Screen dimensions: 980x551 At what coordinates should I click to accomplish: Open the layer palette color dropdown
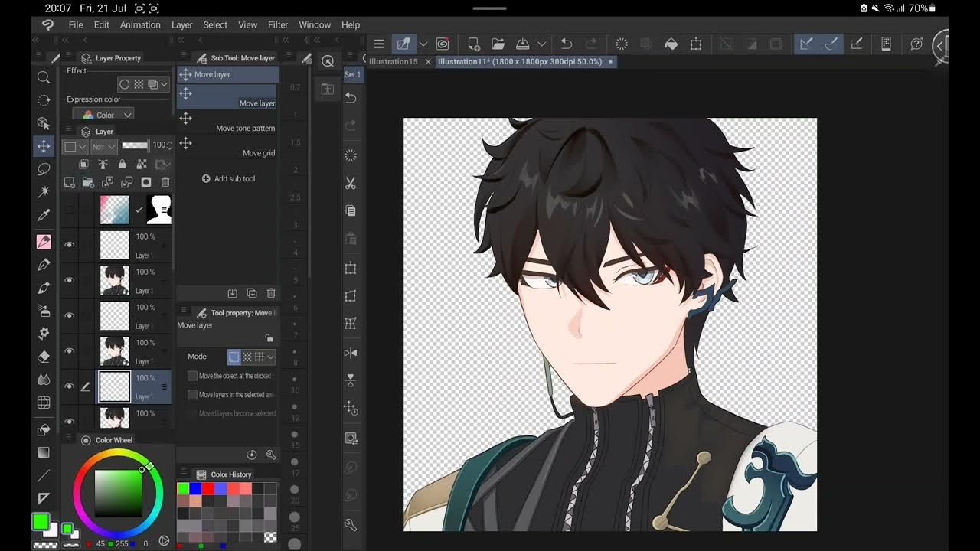click(76, 146)
